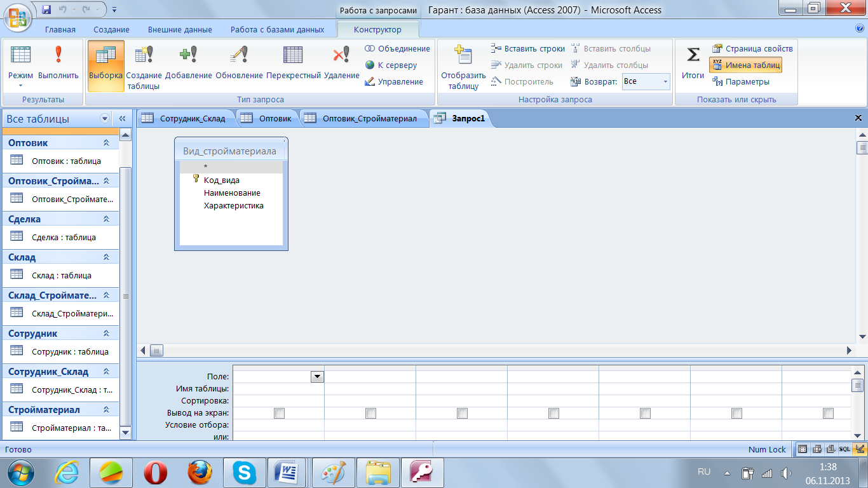Collapse the Оптовик group
Screen dimensions: 868x488
[106, 143]
